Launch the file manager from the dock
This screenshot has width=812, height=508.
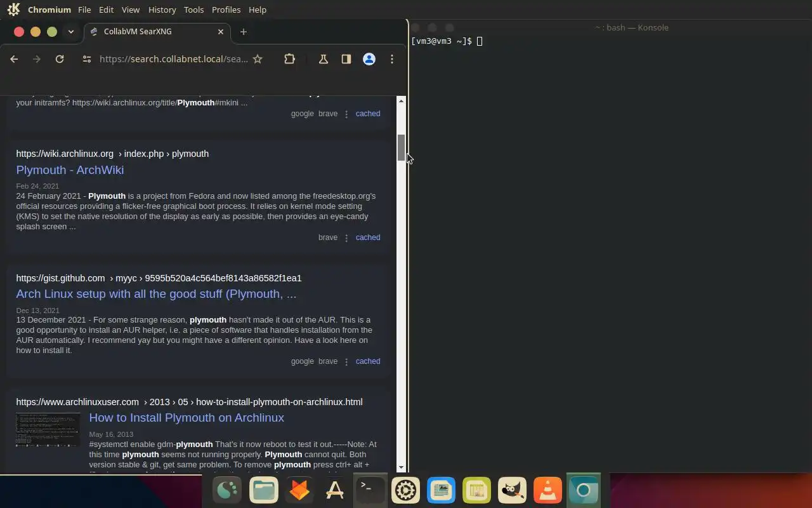point(264,490)
